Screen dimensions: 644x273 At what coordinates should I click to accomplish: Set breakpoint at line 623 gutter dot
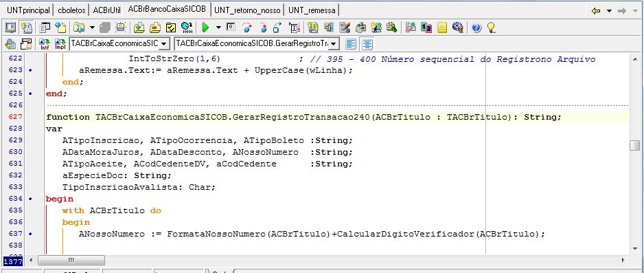point(30,70)
